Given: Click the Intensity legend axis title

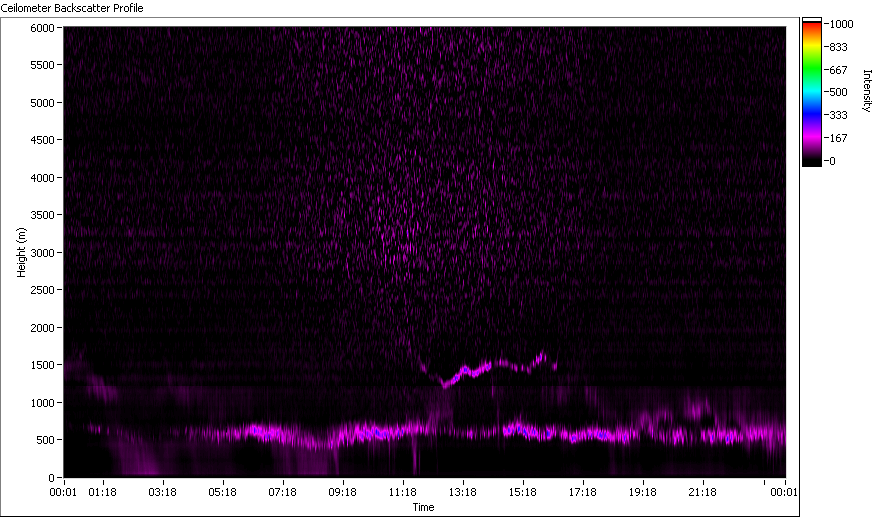Looking at the screenshot, I should click(x=867, y=91).
